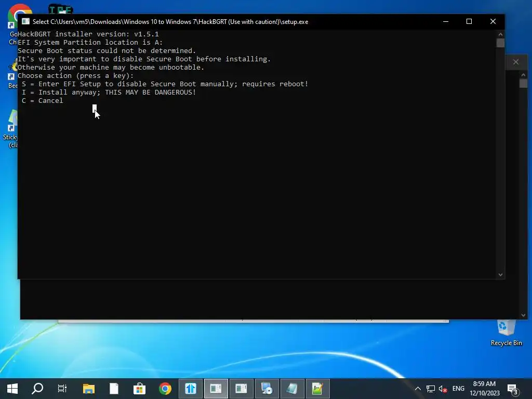
Task: Click "EFI System Partition location is A:" line
Action: pos(90,43)
